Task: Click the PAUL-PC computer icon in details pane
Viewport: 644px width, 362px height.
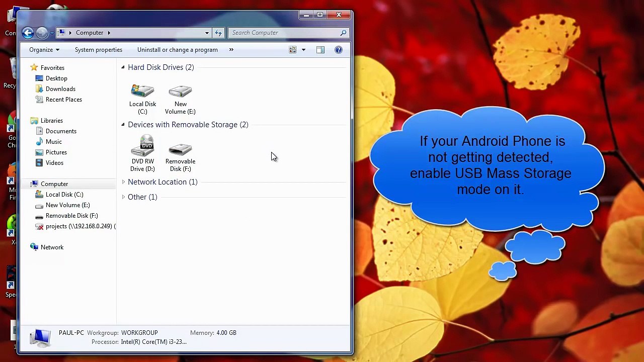Action: [40, 337]
